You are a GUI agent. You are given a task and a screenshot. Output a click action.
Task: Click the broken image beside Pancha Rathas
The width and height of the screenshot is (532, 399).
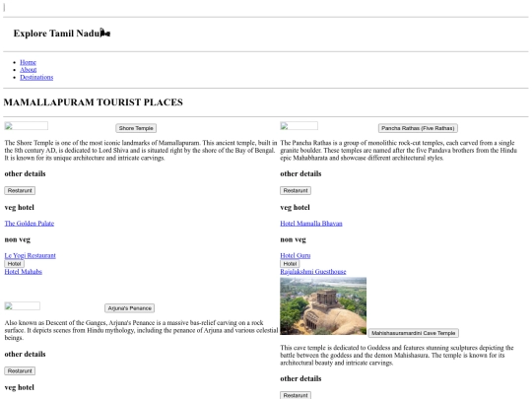pos(299,126)
